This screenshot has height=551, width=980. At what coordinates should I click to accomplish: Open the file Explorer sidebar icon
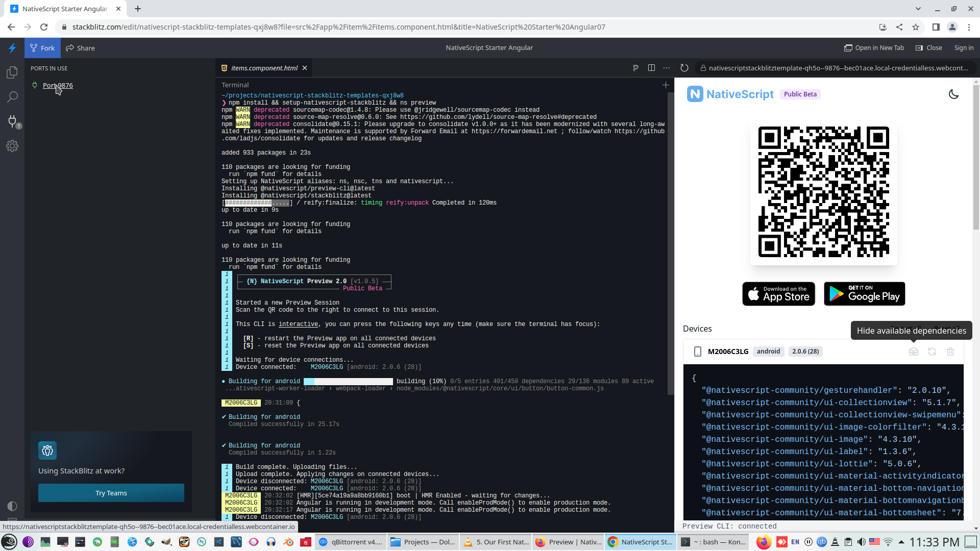tap(12, 72)
